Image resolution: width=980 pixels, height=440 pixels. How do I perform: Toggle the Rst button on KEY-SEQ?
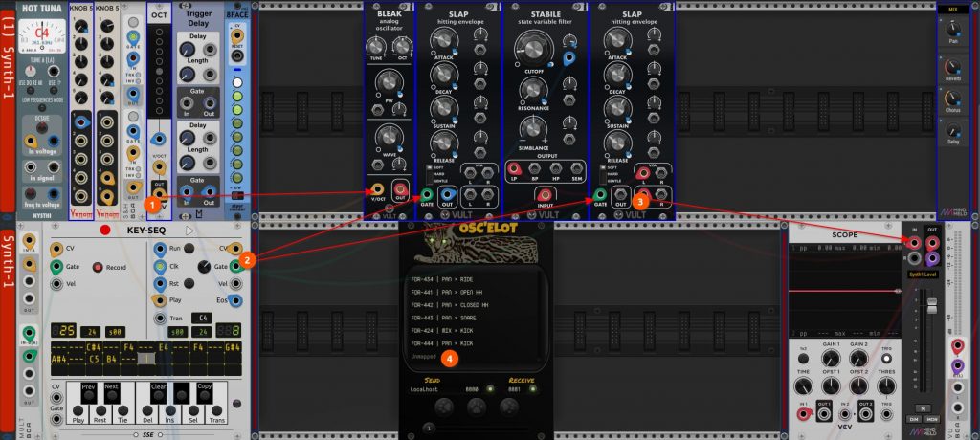pos(189,283)
